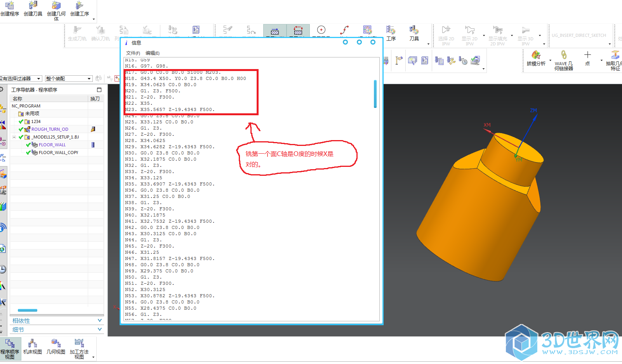Click the Geometry View (几何视图) icon
622x364 pixels.
point(56,343)
